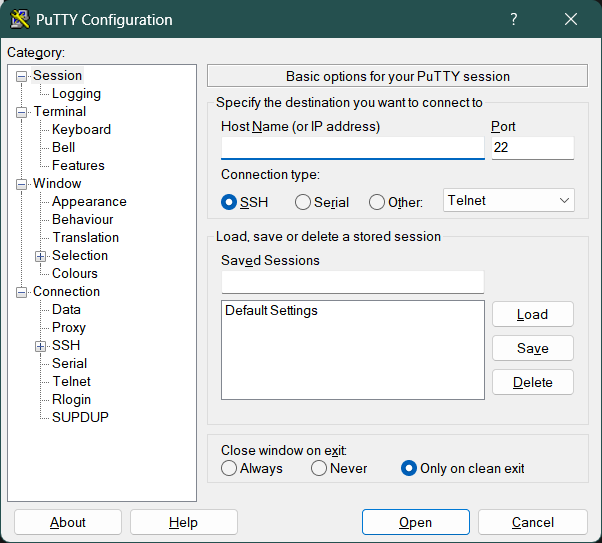
Task: Select Terminal category
Action: (60, 112)
